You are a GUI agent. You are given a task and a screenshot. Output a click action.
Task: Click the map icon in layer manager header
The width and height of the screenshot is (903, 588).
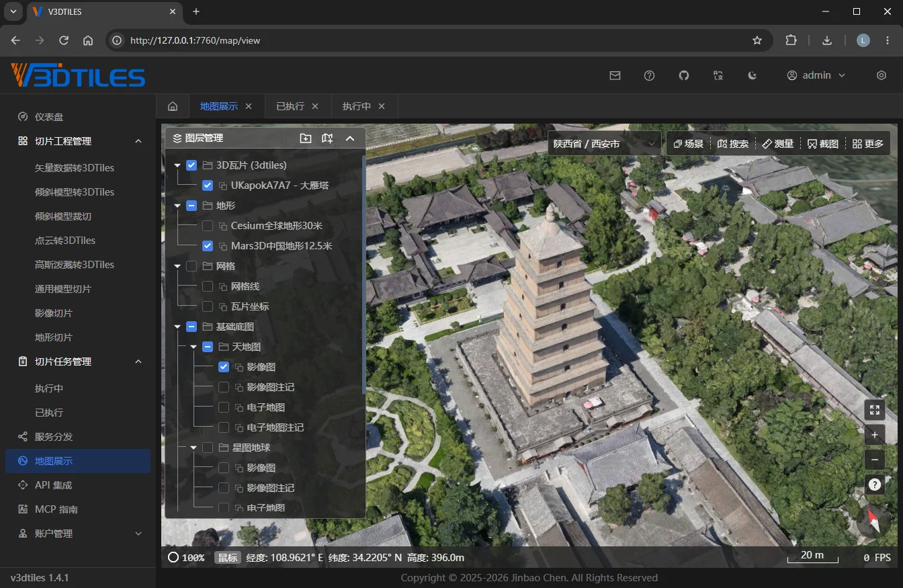pos(327,138)
